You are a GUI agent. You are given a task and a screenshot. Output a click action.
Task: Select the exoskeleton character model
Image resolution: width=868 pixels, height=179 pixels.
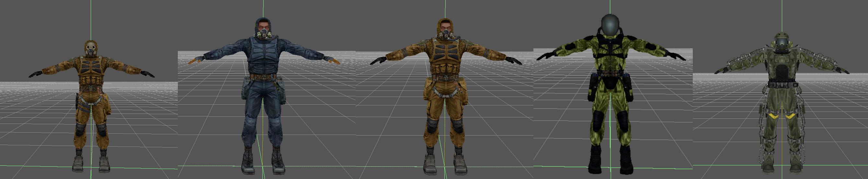coord(782,103)
